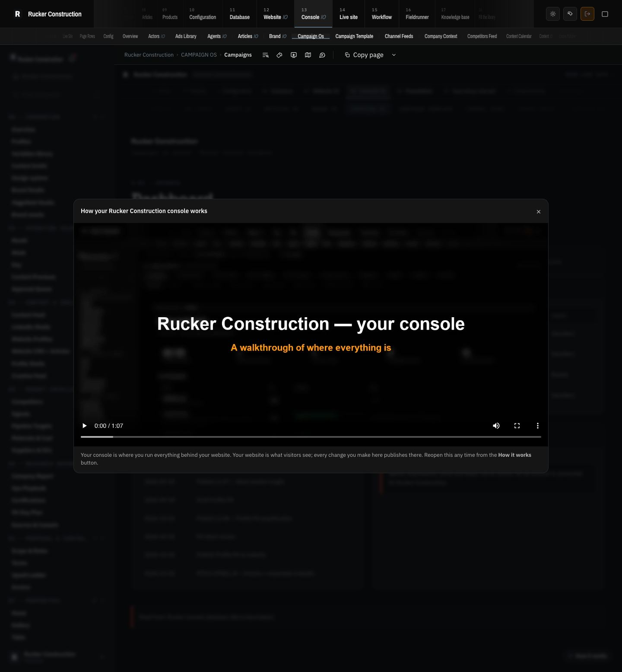Click the video progress bar
The height and width of the screenshot is (672, 622).
[311, 437]
